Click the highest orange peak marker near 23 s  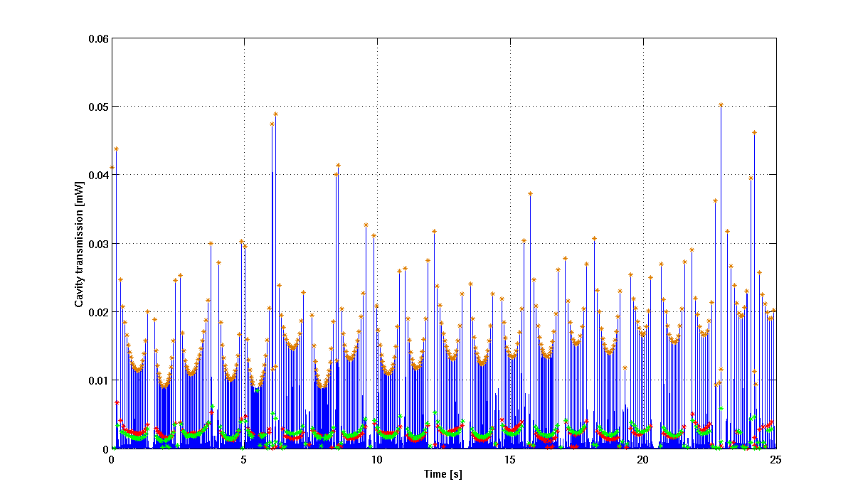pos(721,104)
